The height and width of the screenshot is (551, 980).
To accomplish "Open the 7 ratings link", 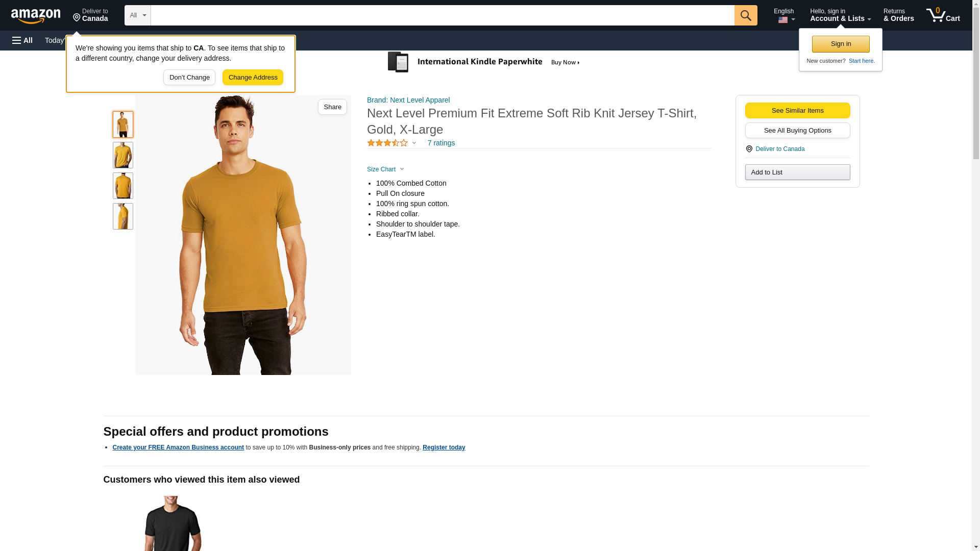I will [x=441, y=143].
